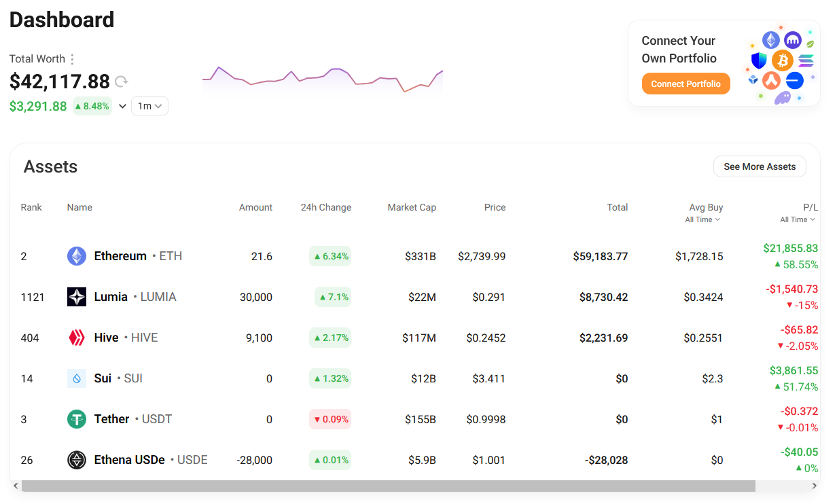The image size is (837, 504).
Task: Click the total worth sparkline chart
Action: click(x=323, y=79)
